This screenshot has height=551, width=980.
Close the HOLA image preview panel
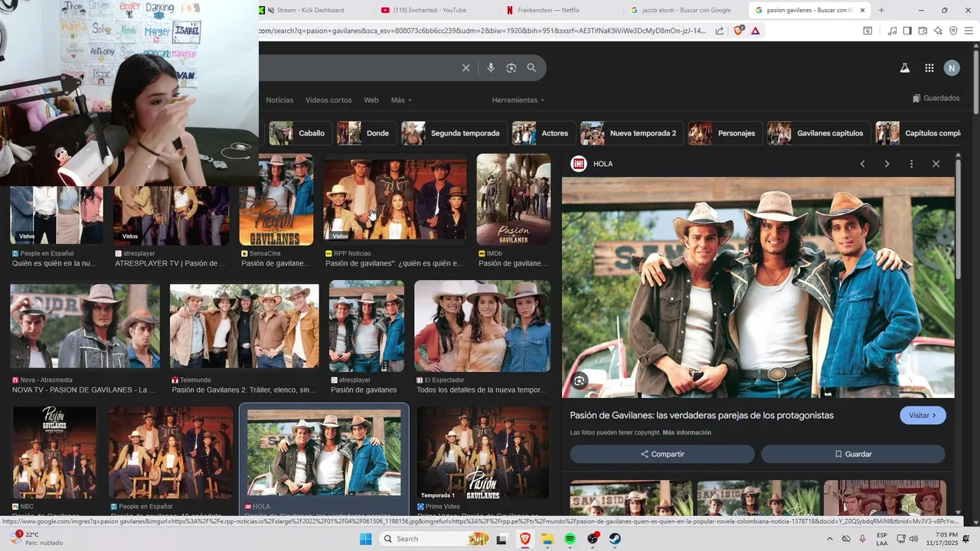tap(936, 164)
